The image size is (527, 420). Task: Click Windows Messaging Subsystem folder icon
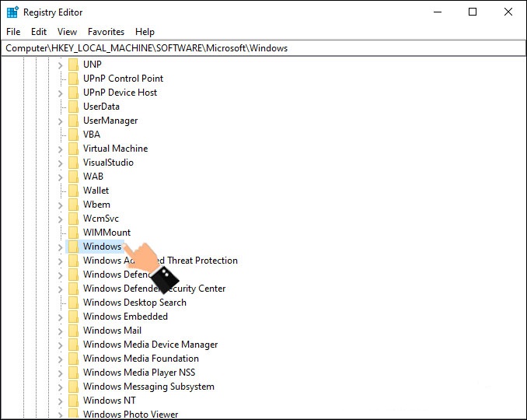click(73, 387)
